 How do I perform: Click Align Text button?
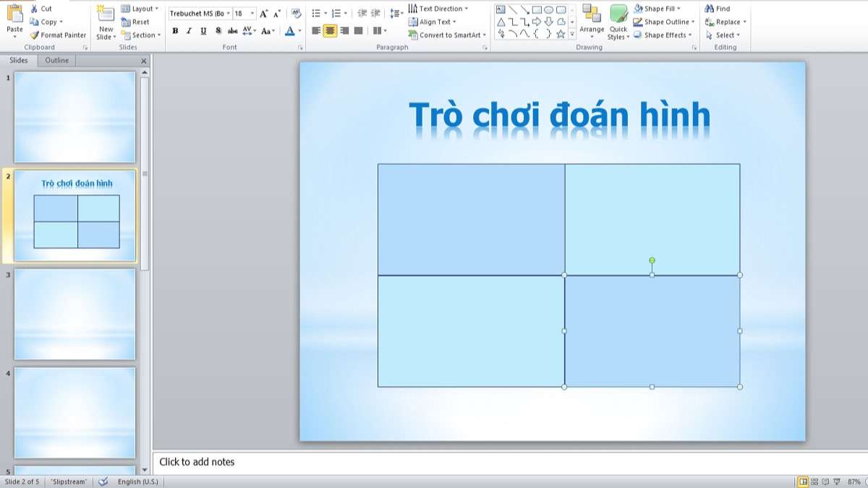[x=433, y=22]
